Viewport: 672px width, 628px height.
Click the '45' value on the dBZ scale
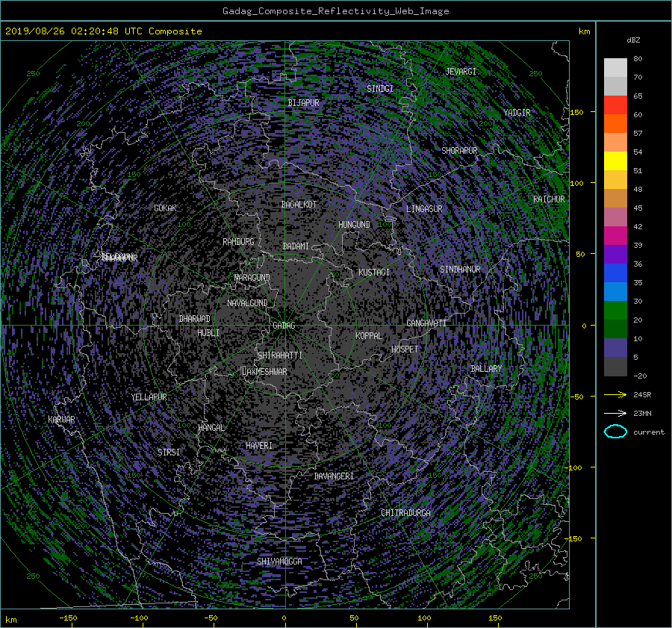[638, 208]
